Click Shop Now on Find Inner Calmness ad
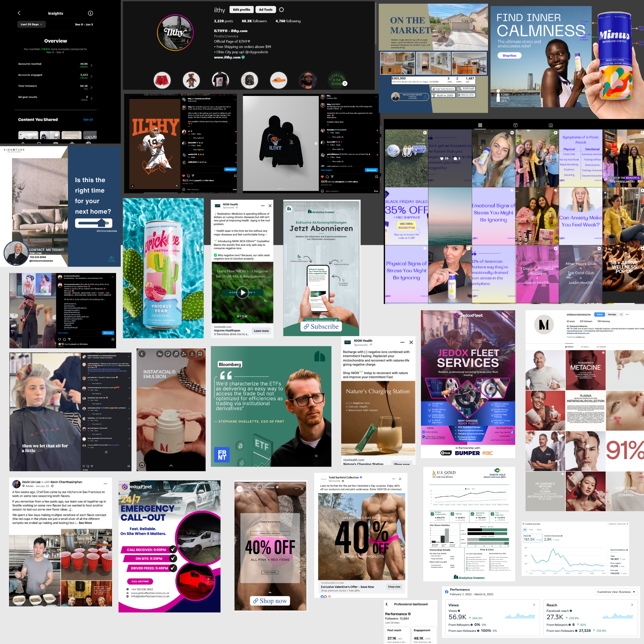This screenshot has height=644, width=644. (509, 56)
